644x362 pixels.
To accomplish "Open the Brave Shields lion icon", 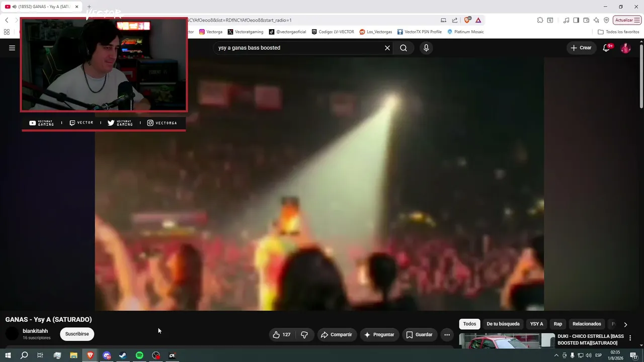I will [467, 20].
